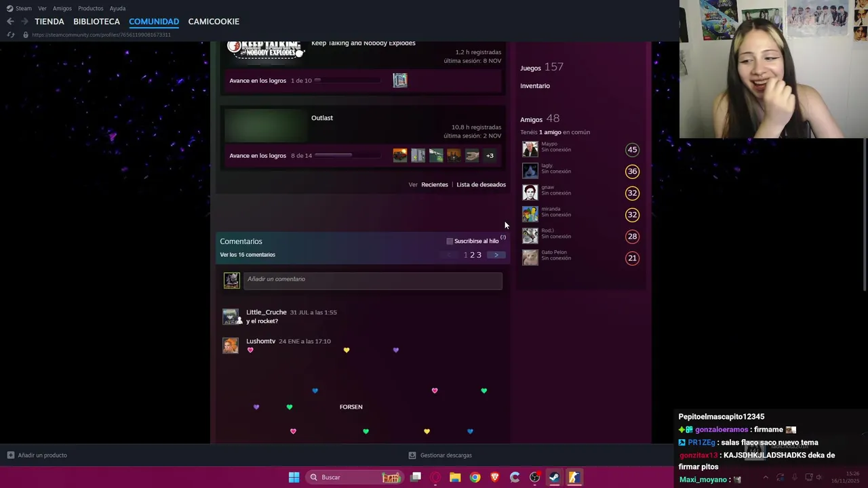This screenshot has height=488, width=868.
Task: Click the profile URL address bar
Action: point(102,35)
